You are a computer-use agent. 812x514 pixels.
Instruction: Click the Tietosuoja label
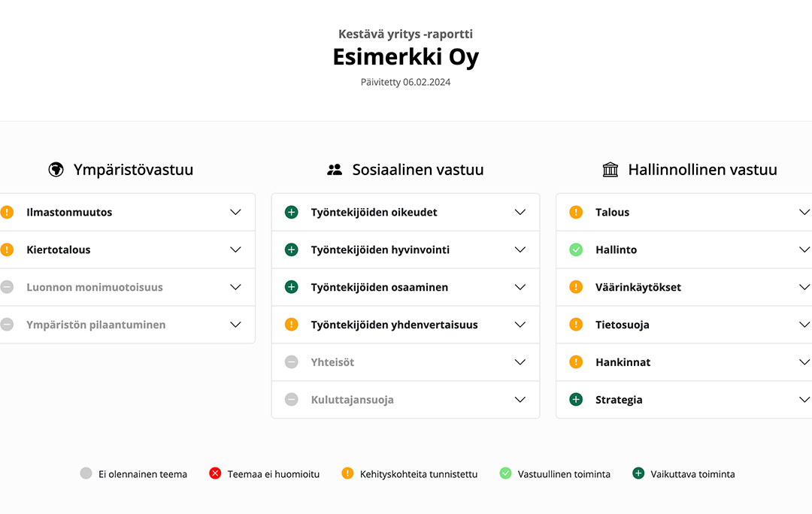(622, 325)
